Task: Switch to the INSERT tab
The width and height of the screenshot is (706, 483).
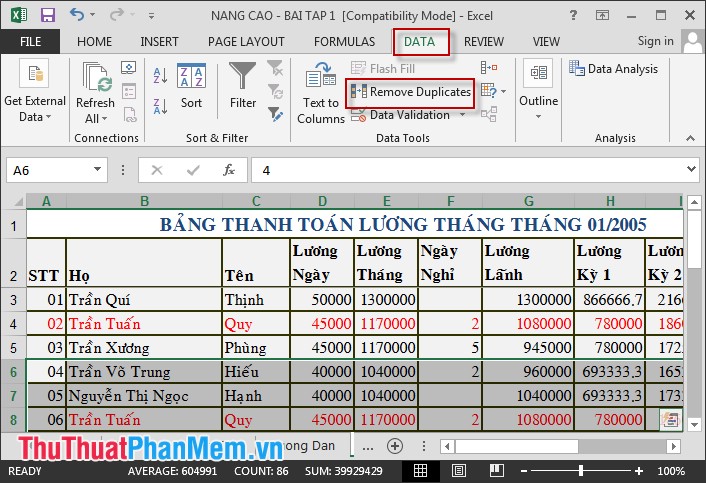Action: click(x=159, y=42)
